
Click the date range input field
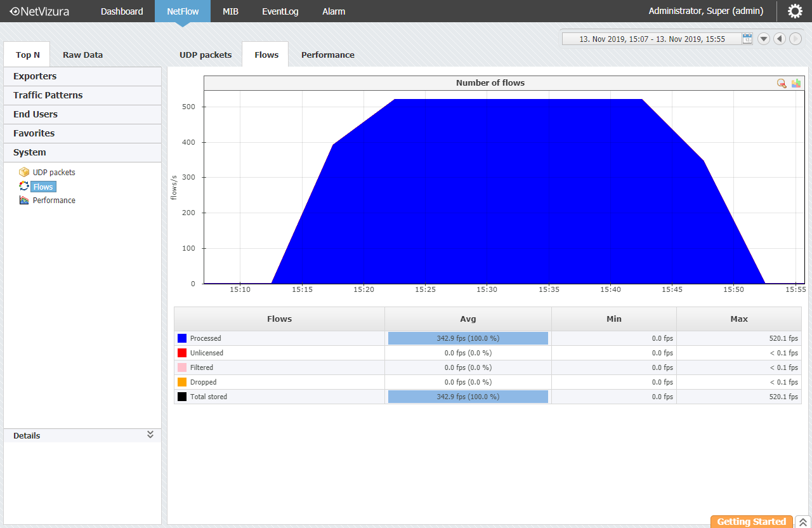tap(652, 39)
